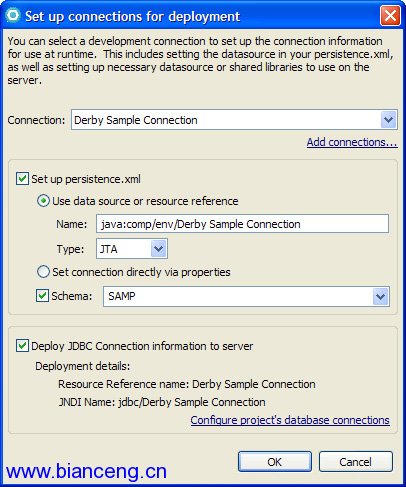
Task: Click the data source Name input field
Action: click(242, 224)
